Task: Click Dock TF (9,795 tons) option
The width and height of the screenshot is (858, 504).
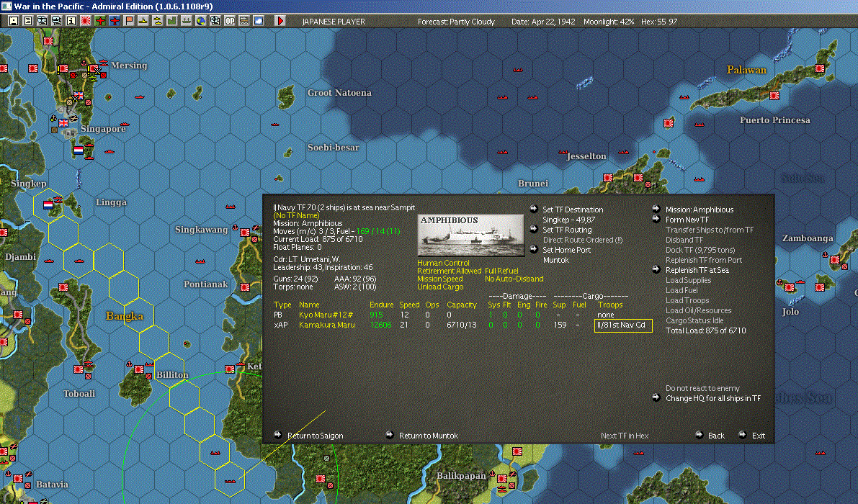Action: (700, 250)
